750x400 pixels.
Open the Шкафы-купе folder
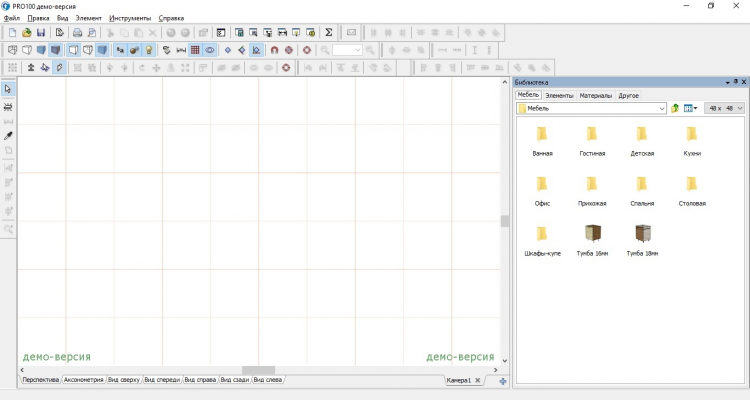542,241
